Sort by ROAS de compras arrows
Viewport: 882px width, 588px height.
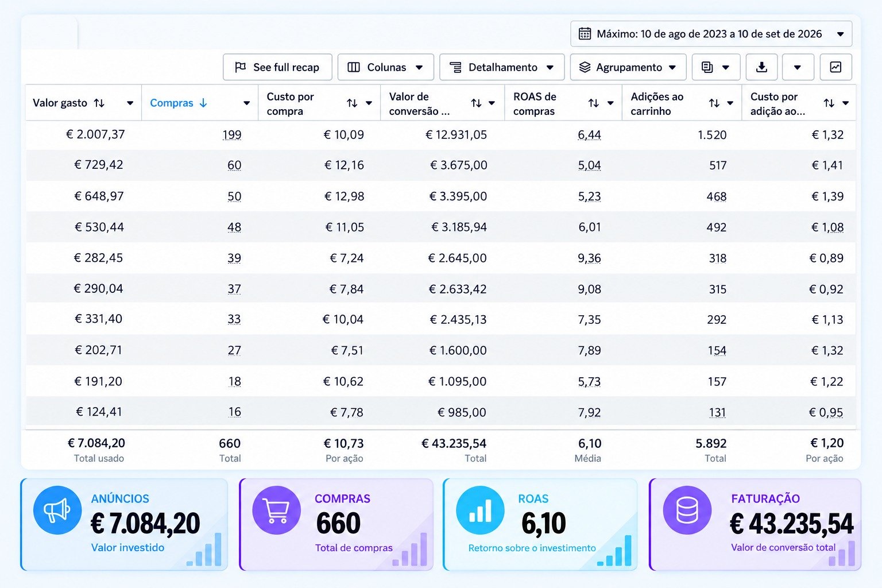click(x=594, y=103)
